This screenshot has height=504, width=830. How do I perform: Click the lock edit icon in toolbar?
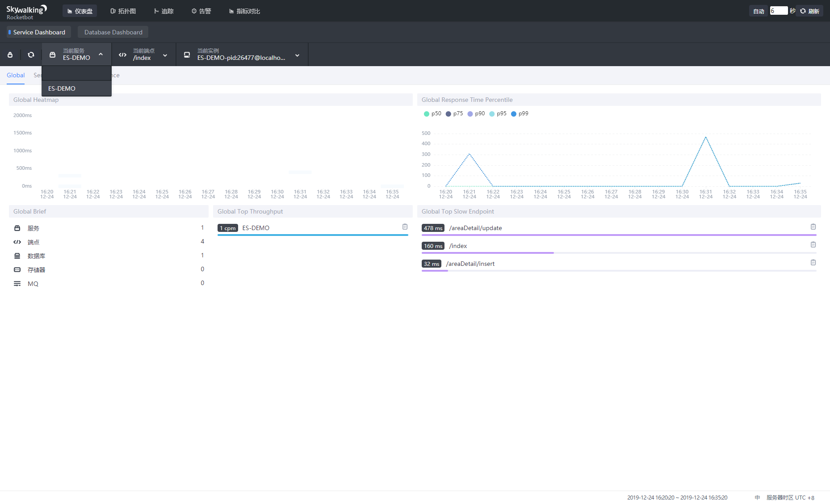pos(10,55)
